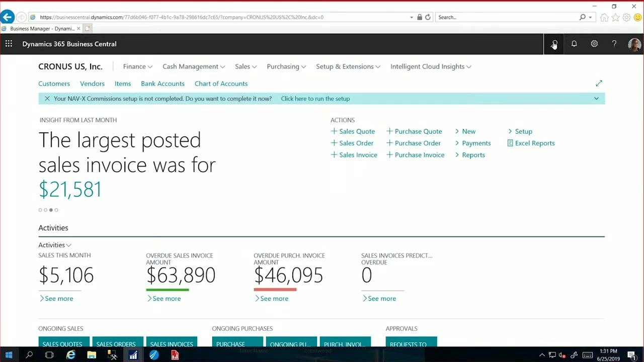Open Business Central settings gear

(594, 44)
